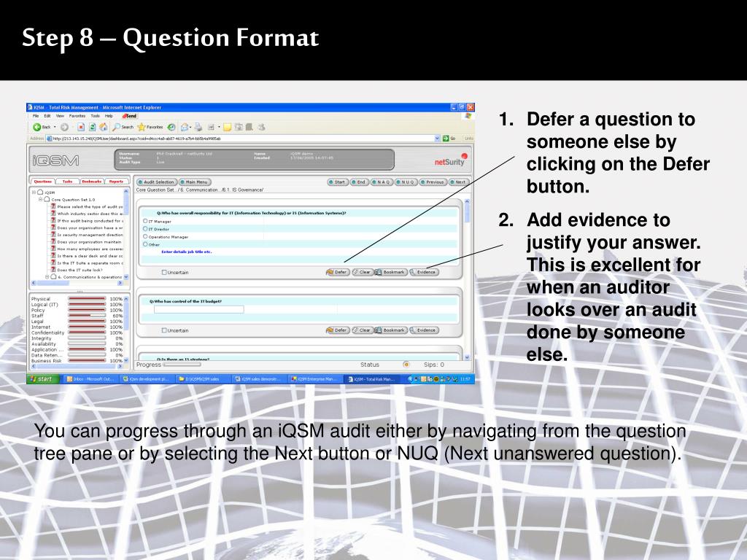Screen dimensions: 747x560
Task: Collapse the Core Question Set 1.0 node
Action: tap(41, 200)
